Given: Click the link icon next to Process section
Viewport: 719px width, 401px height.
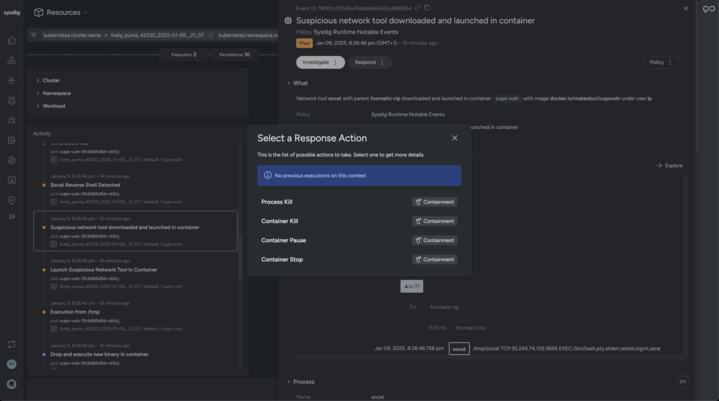Looking at the screenshot, I should 682,381.
